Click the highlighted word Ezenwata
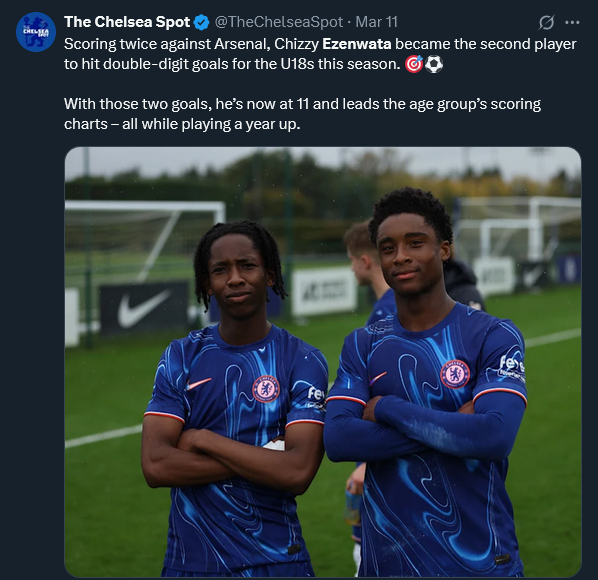Viewport: 598px width, 580px height. [357, 44]
